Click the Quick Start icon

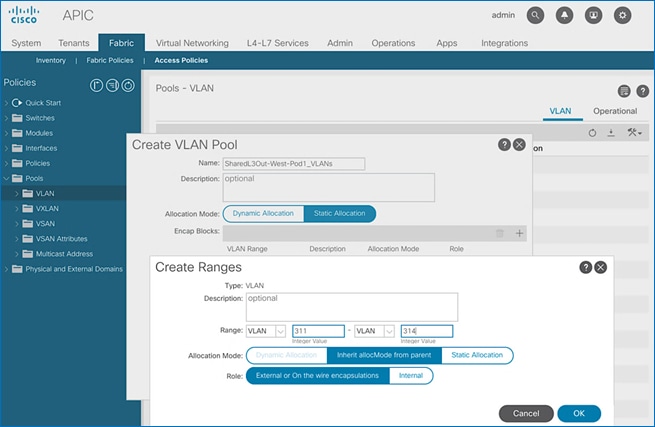(x=17, y=103)
